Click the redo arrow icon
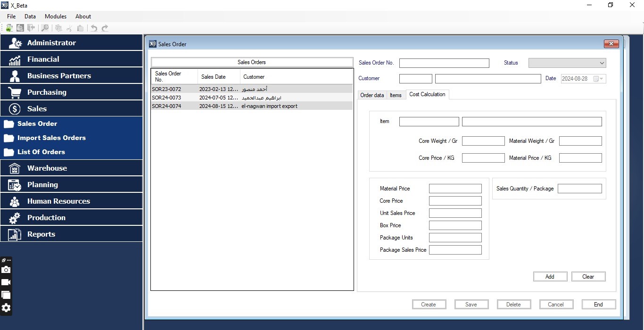This screenshot has width=644, height=330. pyautogui.click(x=105, y=28)
